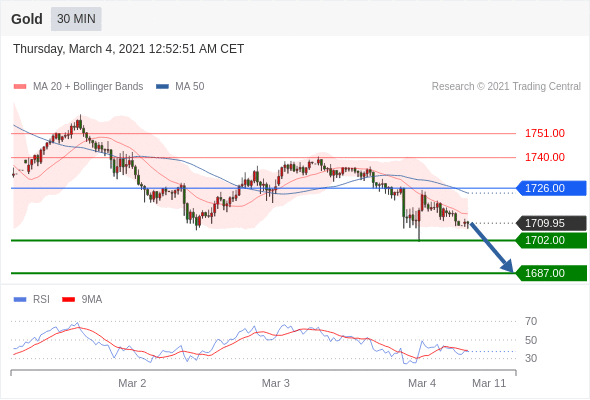Click the 30 MIN timeframe button

[76, 19]
